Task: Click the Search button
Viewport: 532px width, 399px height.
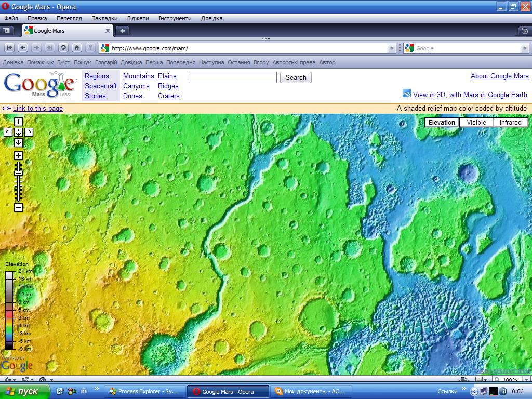Action: pos(296,77)
